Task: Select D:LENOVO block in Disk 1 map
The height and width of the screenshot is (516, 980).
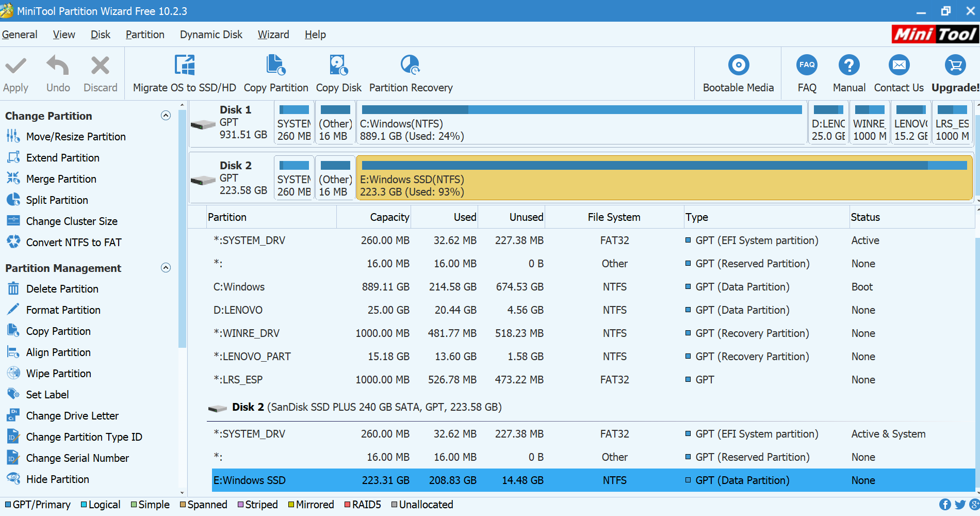Action: [828, 123]
